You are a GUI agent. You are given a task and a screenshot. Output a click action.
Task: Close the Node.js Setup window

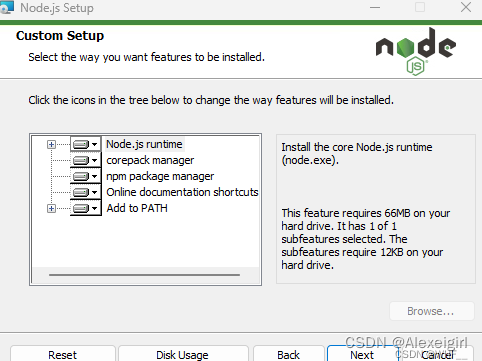tap(466, 7)
